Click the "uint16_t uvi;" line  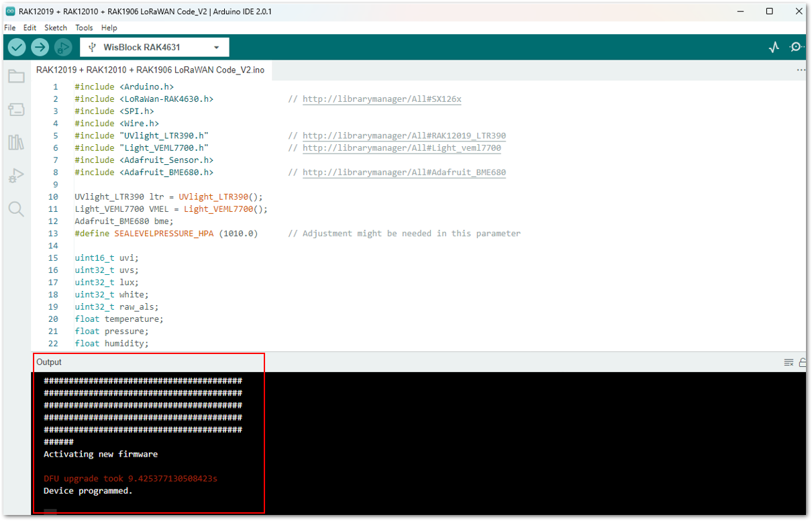(107, 258)
